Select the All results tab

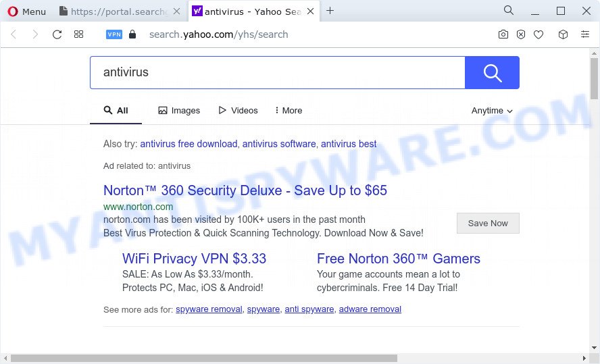pos(116,111)
